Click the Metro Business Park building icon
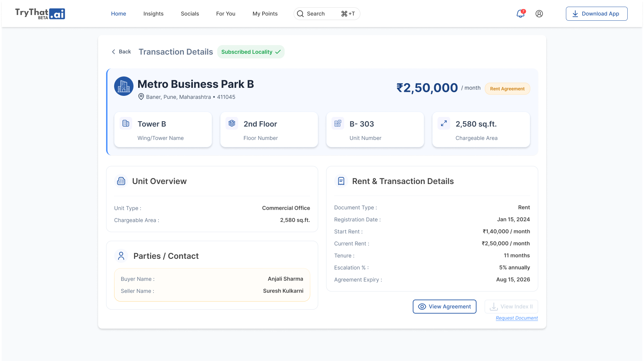The image size is (644, 361). [x=124, y=86]
